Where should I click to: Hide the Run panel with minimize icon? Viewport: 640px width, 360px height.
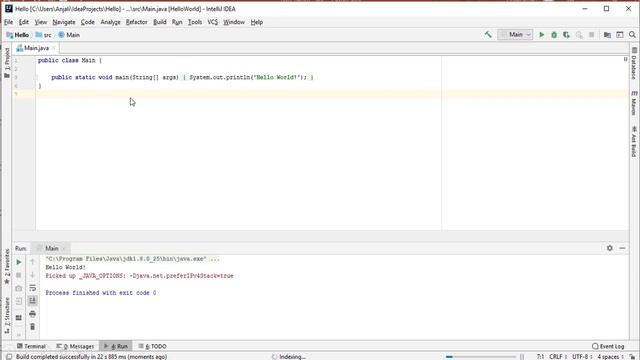tap(622, 248)
